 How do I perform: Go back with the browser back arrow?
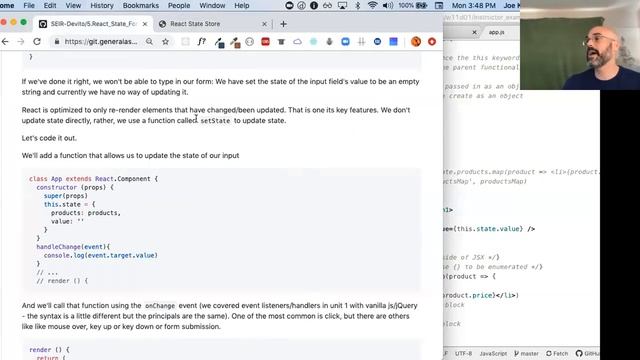[x=5, y=42]
